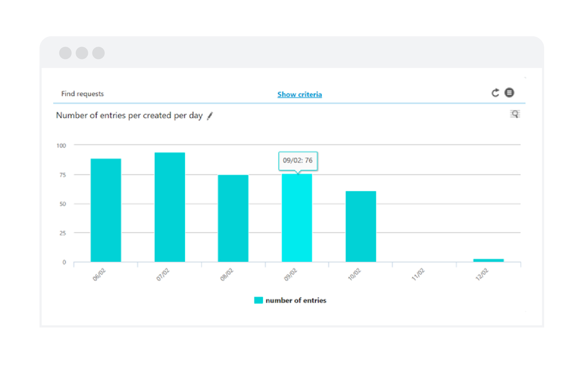Click the chart title 'Number of entries per created per day'
The height and width of the screenshot is (392, 583).
[129, 115]
